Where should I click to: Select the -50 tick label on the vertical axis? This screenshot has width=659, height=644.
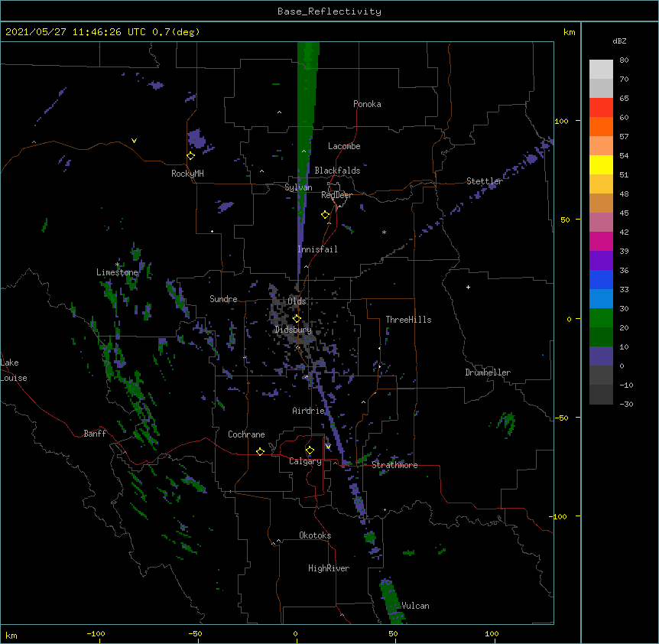pyautogui.click(x=561, y=418)
